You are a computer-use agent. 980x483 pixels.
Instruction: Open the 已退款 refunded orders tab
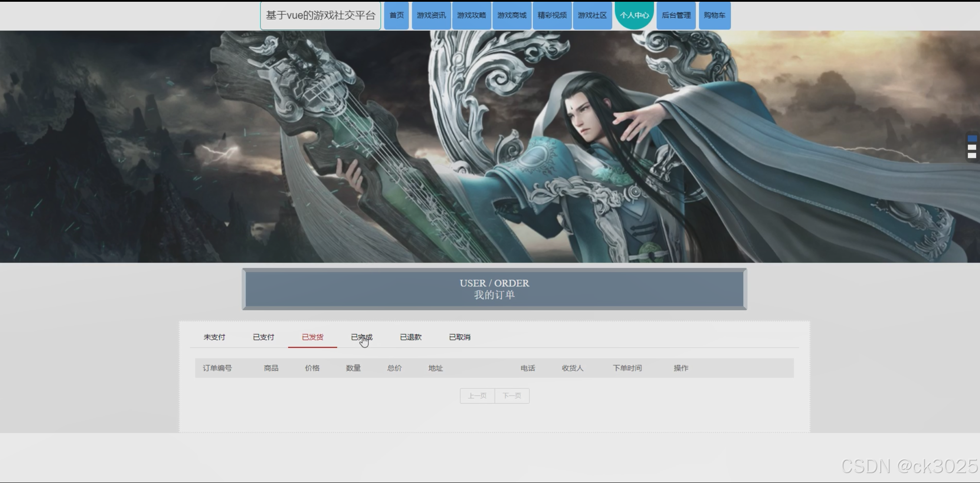pos(411,337)
